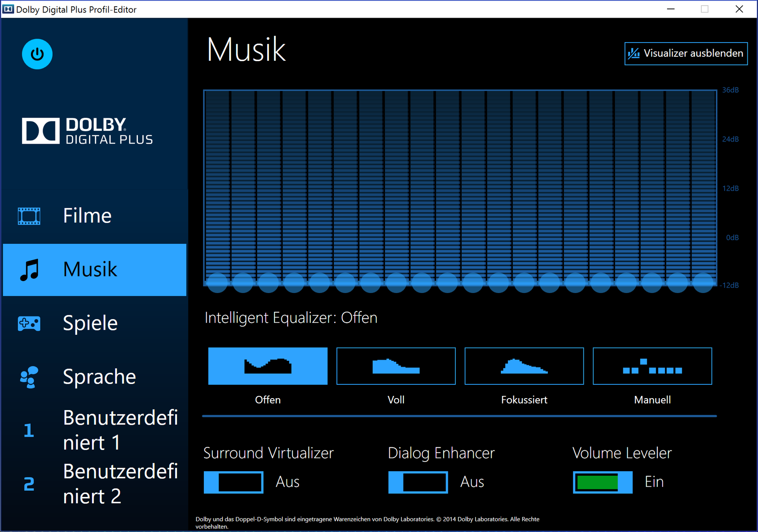Click the Dolby Digital Plus logo
758x532 pixels.
pos(87,131)
